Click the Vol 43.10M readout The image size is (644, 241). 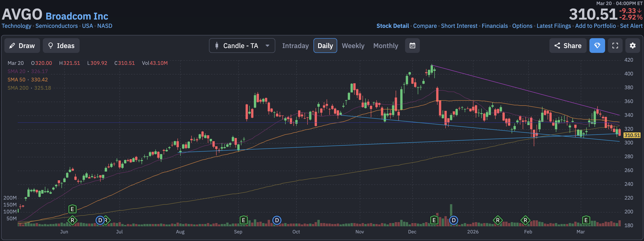tap(155, 63)
